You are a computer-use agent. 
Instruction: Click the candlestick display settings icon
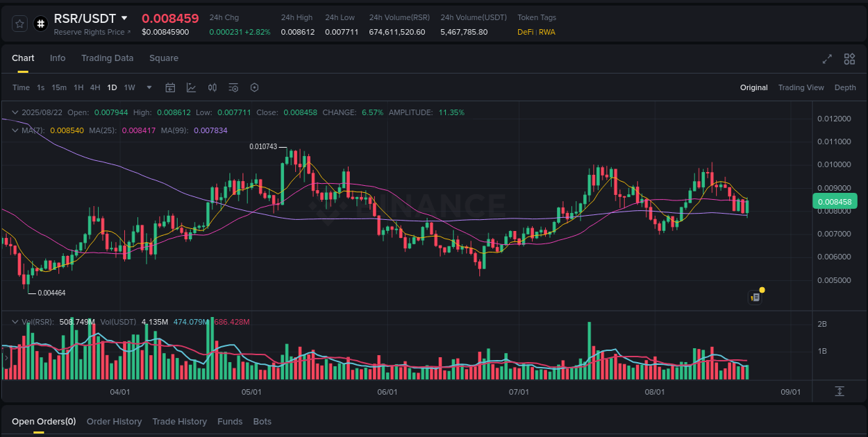pos(212,87)
